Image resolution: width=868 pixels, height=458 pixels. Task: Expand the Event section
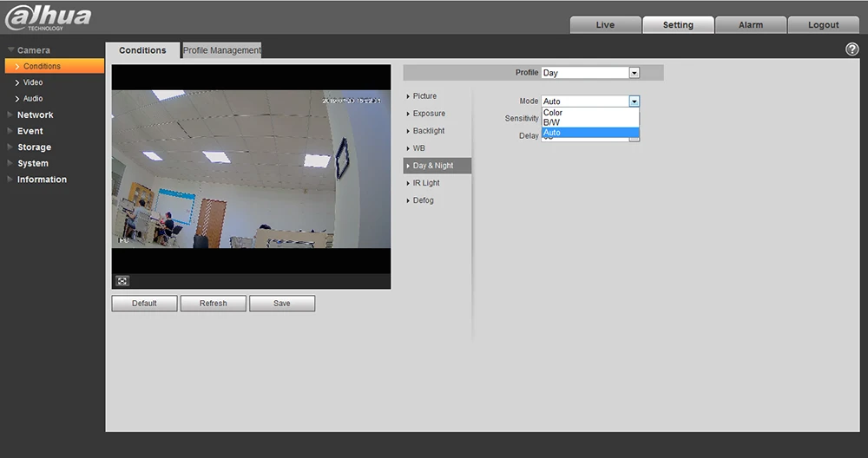(30, 131)
